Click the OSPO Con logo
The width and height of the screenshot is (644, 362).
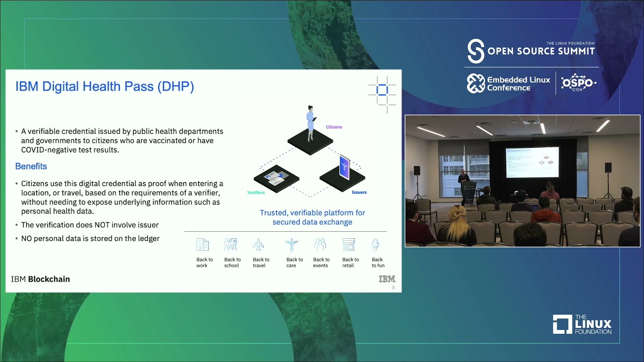point(579,83)
